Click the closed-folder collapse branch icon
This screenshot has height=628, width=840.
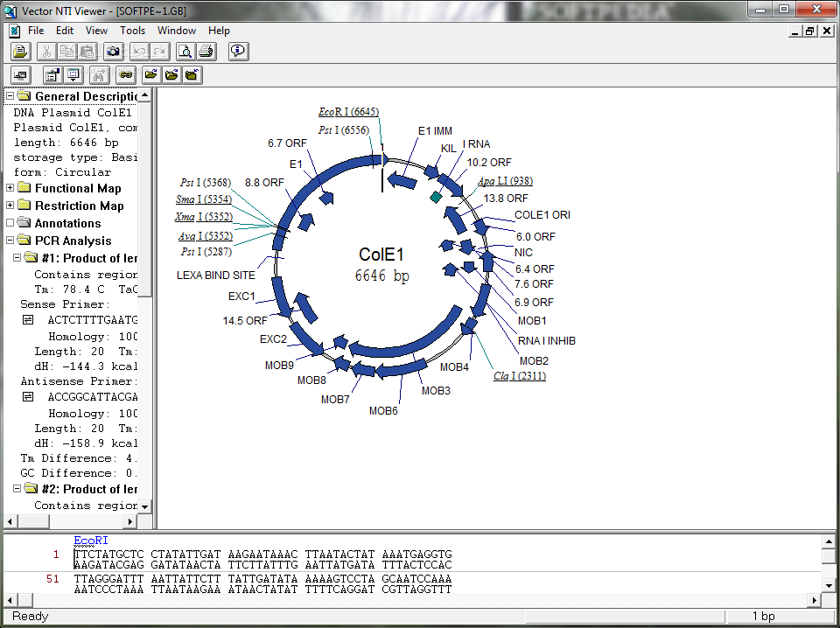(192, 75)
